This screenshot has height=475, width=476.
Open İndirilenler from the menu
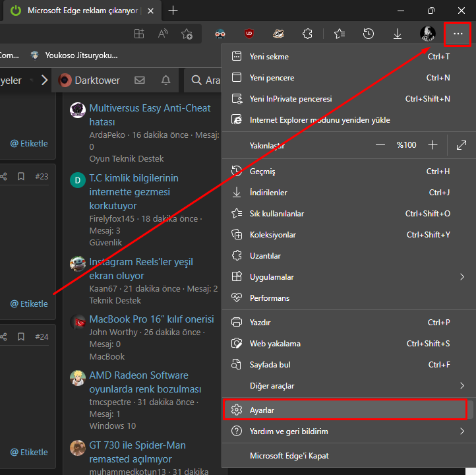[x=349, y=193]
